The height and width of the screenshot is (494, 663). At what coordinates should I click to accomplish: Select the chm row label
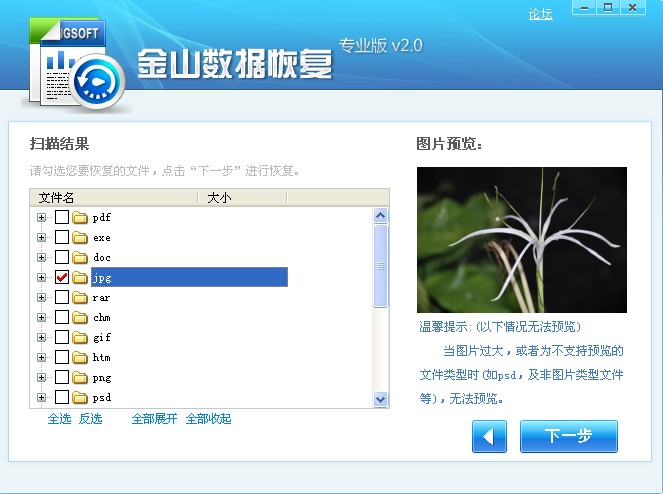[x=102, y=318]
